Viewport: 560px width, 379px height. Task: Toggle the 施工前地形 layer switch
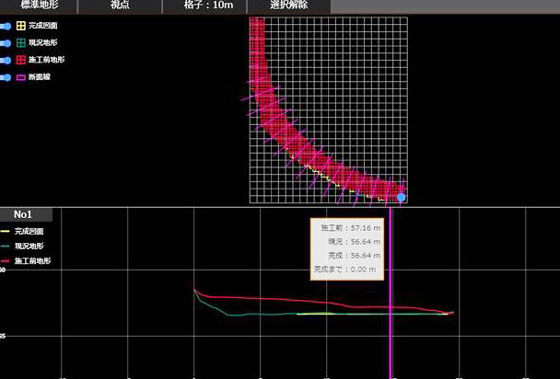click(x=5, y=60)
